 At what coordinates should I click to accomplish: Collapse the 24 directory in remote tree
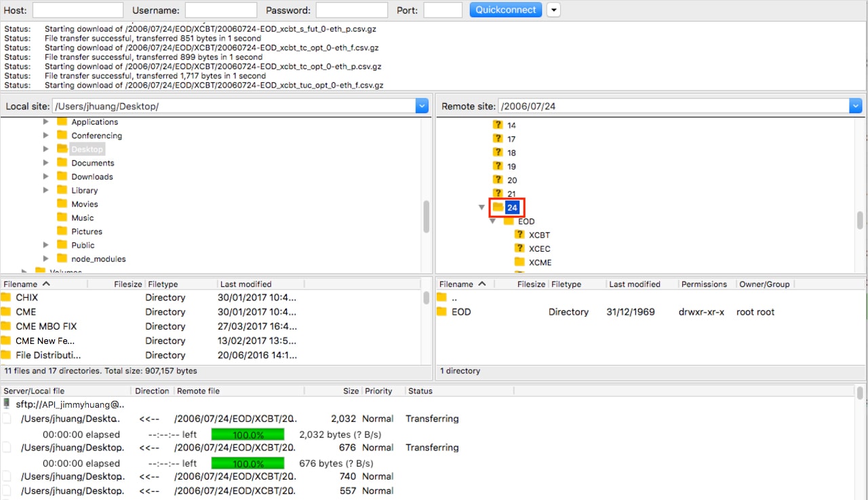(481, 208)
